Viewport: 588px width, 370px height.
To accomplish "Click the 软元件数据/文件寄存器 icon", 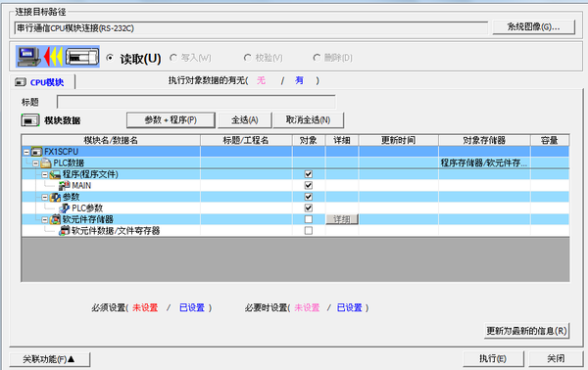I will pyautogui.click(x=65, y=231).
